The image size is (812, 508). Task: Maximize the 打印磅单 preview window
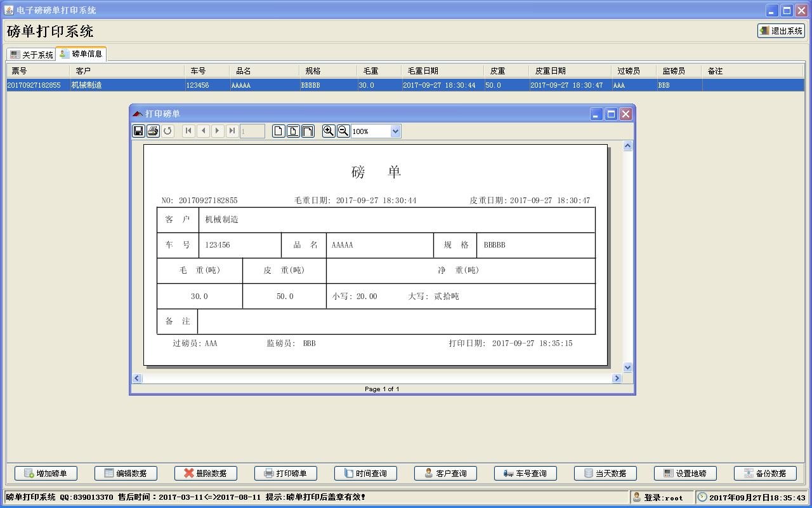612,114
